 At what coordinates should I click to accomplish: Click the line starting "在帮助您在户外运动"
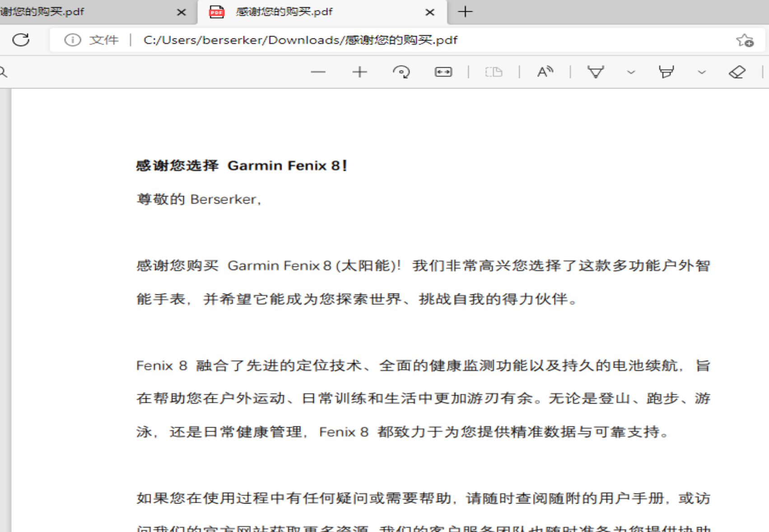tap(424, 398)
